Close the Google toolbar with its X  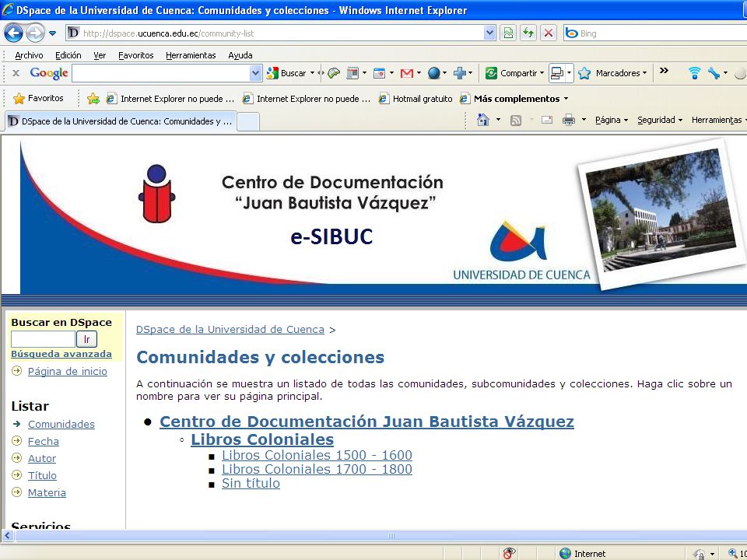click(16, 73)
